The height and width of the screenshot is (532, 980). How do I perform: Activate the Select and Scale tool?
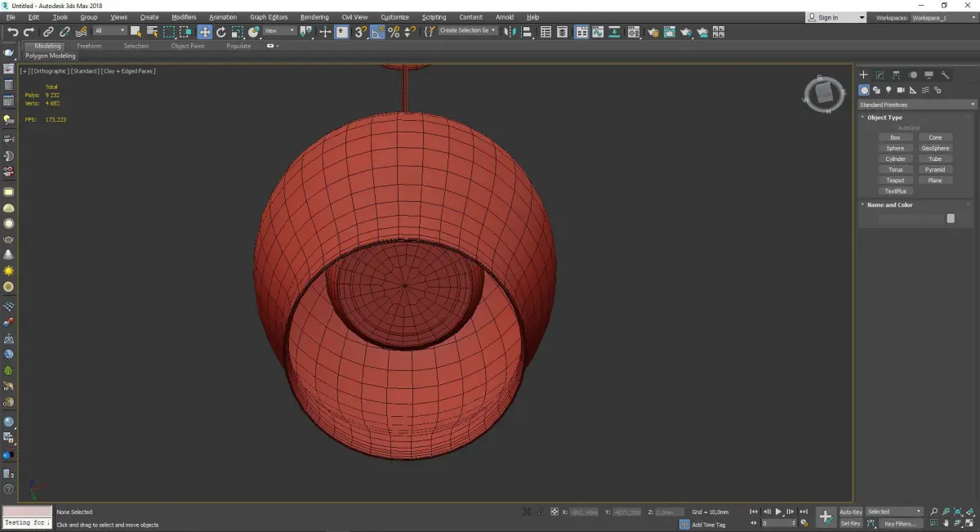[237, 32]
